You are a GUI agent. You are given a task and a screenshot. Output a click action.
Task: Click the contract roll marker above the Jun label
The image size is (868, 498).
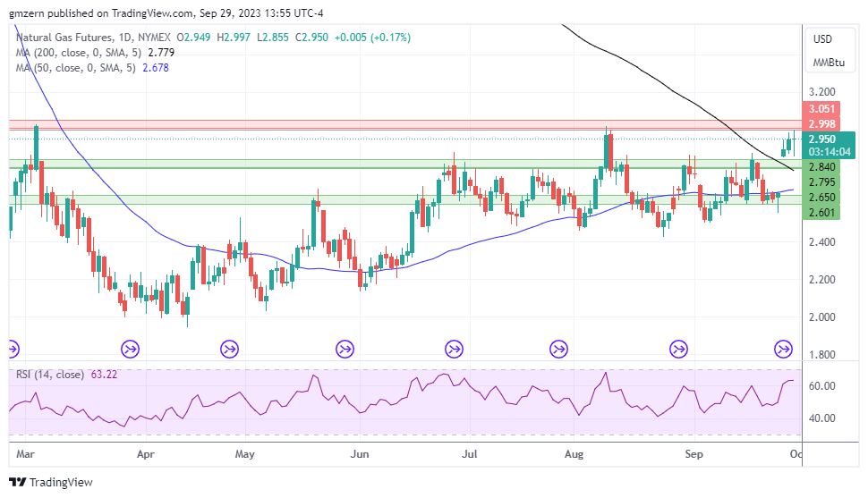pos(345,350)
